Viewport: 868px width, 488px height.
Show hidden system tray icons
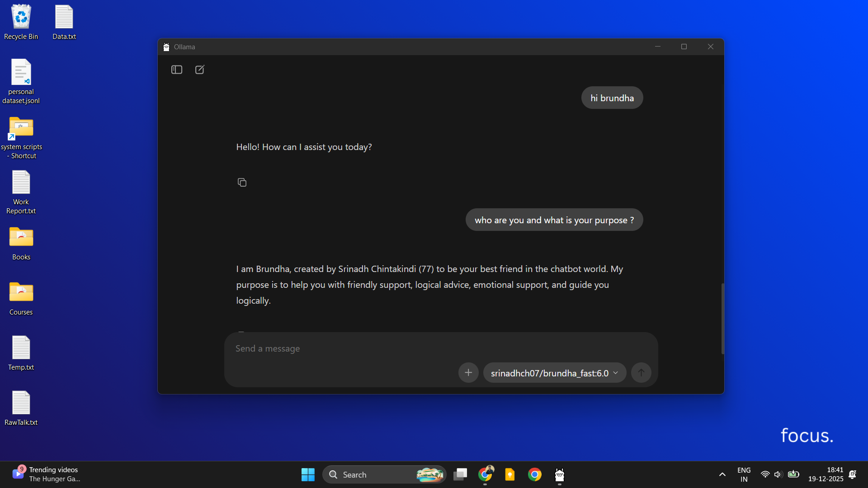click(722, 475)
